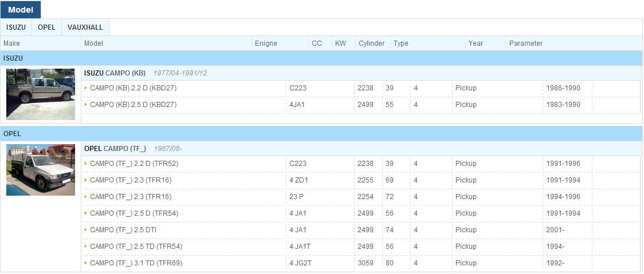Open CAMPO (KB) 2.5 D (KBD27) link
This screenshot has width=644, height=274.
point(133,105)
